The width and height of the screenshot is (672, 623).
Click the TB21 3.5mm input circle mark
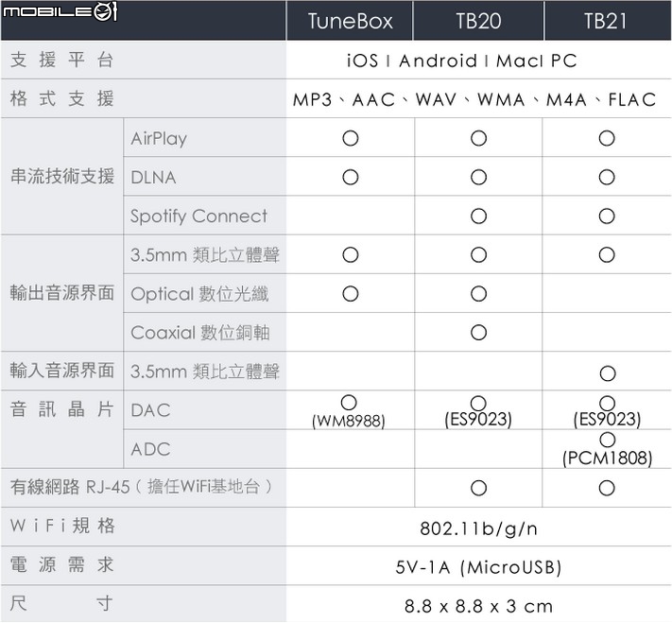click(607, 373)
